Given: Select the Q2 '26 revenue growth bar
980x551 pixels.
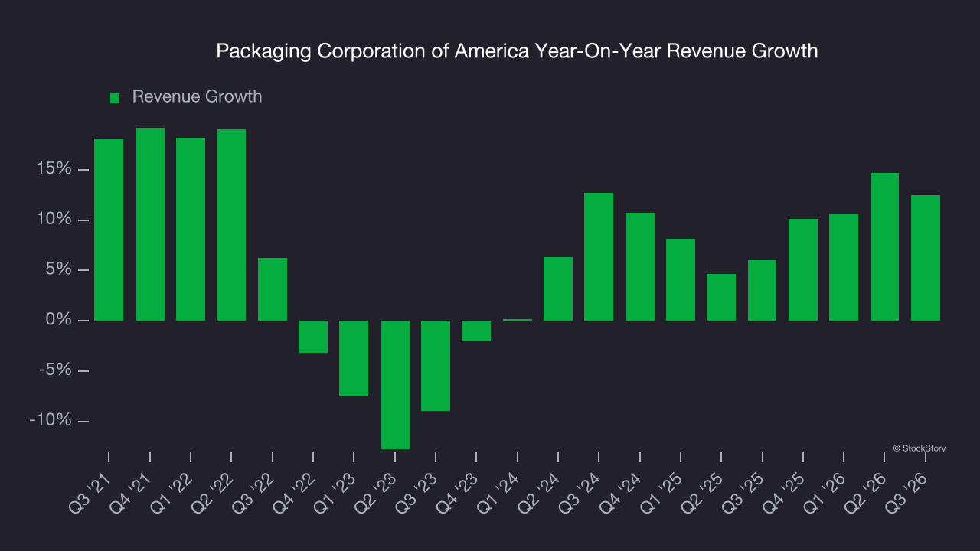Looking at the screenshot, I should [885, 246].
